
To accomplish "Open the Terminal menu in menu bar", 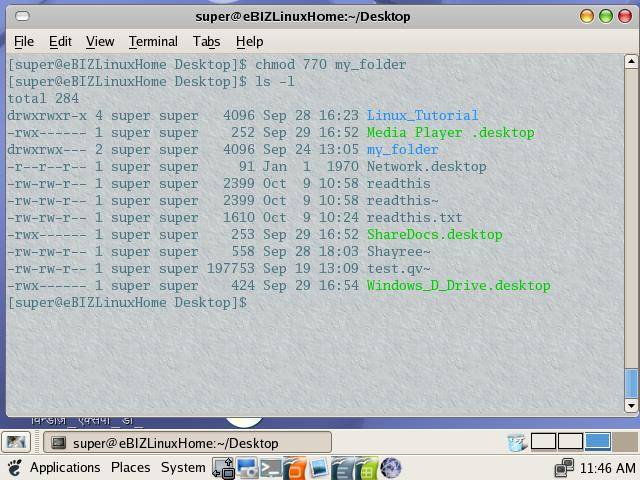I will pyautogui.click(x=153, y=41).
